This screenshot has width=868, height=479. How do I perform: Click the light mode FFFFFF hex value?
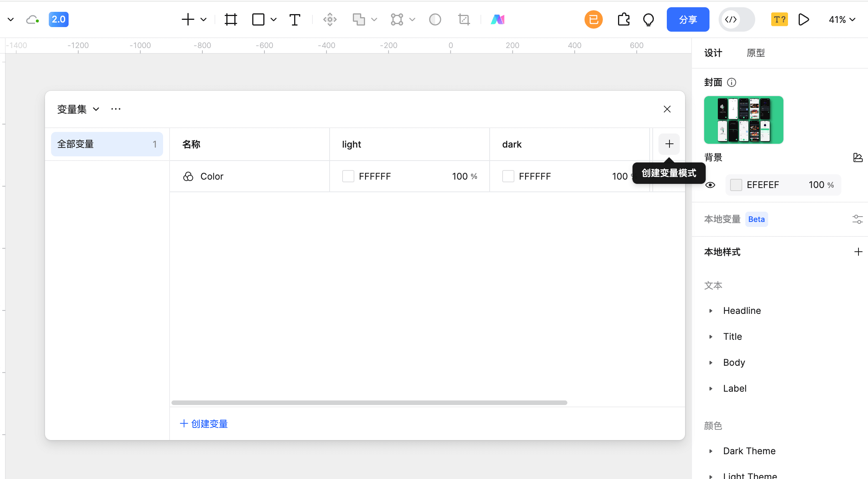pos(375,177)
